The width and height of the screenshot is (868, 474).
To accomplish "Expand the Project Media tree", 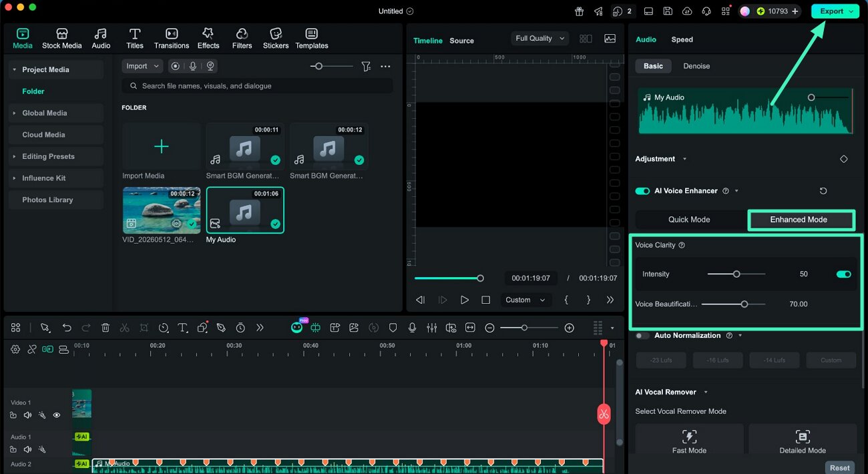I will click(x=14, y=69).
